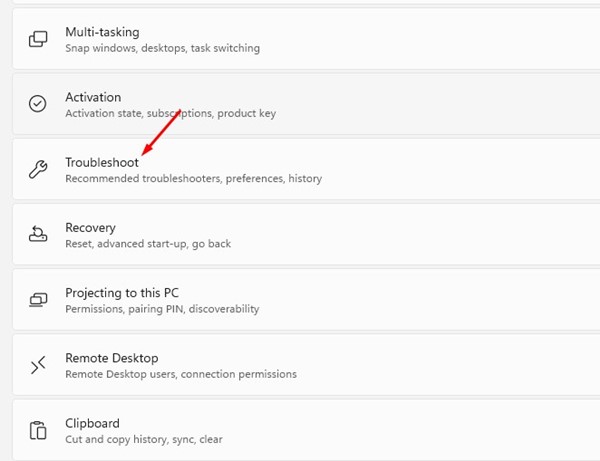Click the Remote Desktop arrows icon
Viewport: 600px width, 461px height.
38,365
